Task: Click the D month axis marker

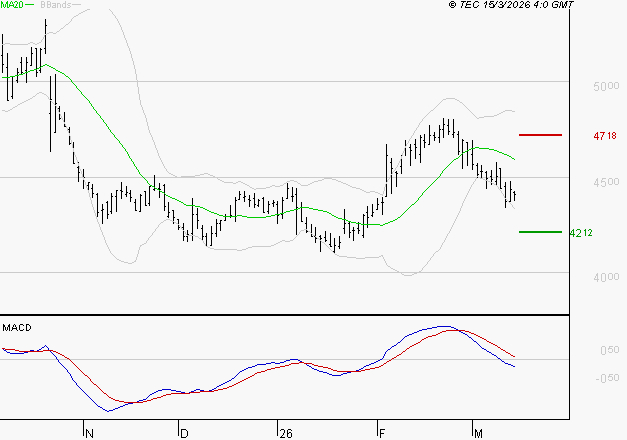Action: 184,433
